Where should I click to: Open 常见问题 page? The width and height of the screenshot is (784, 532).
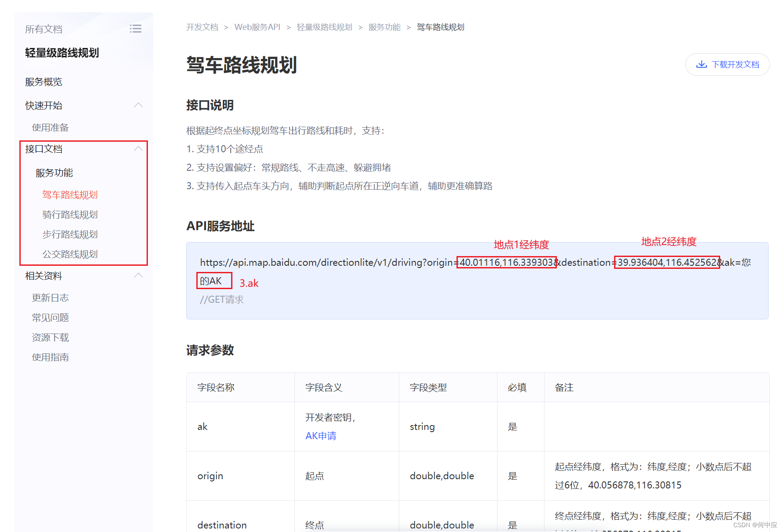coord(50,318)
